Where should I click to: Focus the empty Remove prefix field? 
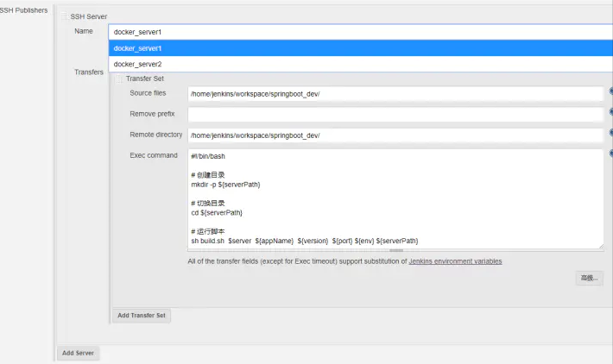coord(395,115)
